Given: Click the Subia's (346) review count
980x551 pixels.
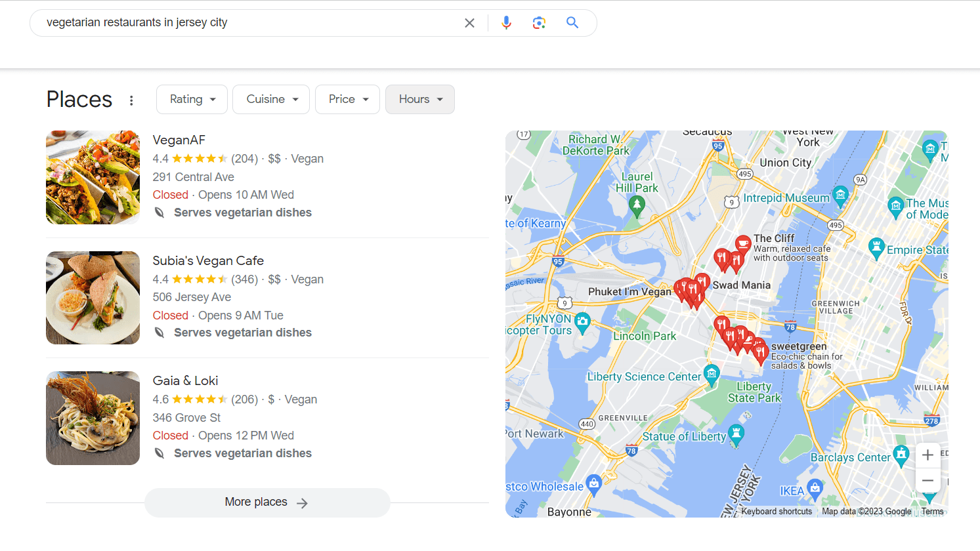Looking at the screenshot, I should tap(245, 279).
